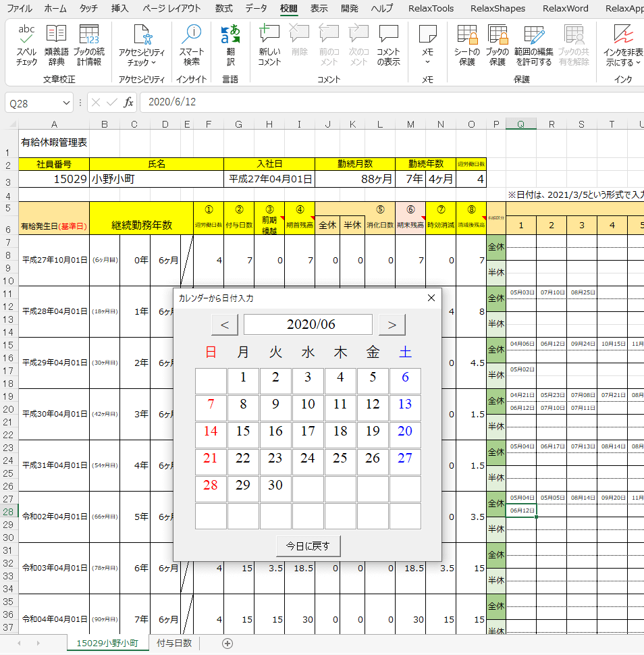Switch to the 数式 ribbon tab
Image resolution: width=644 pixels, height=655 pixels.
click(x=223, y=8)
